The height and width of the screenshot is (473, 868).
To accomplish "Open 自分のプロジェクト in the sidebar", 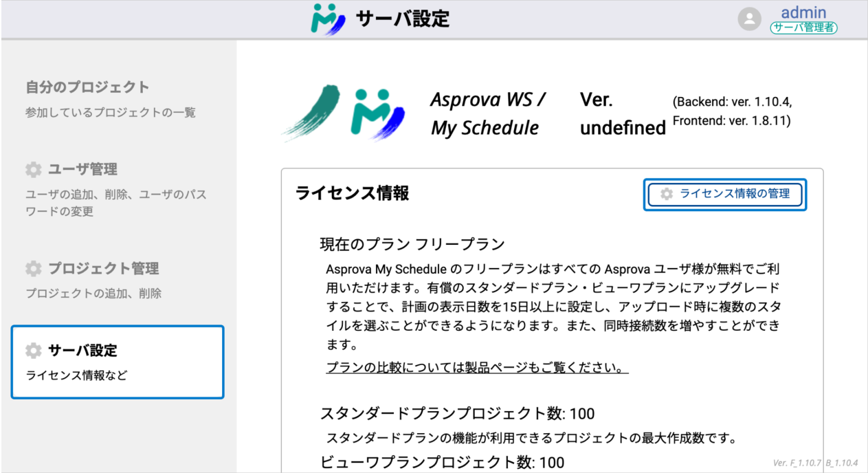I will click(87, 87).
